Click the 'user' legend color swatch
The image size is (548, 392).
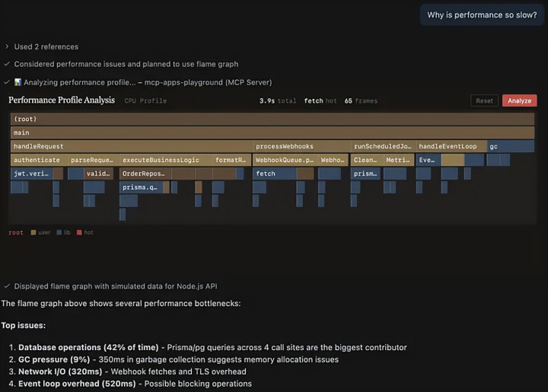point(33,232)
